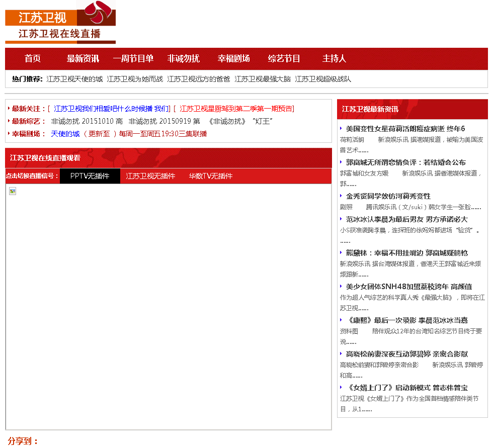Click the 江苏卫视在线直播观看 section header

(x=169, y=158)
